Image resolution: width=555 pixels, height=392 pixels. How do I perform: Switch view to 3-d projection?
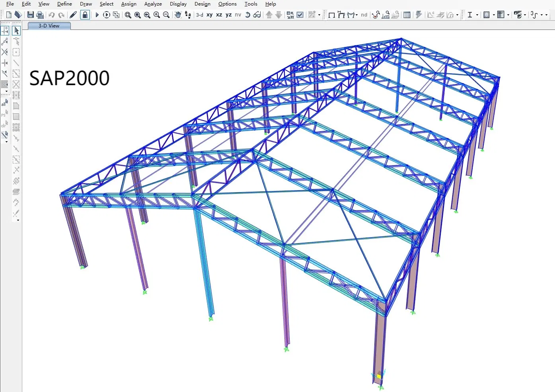[x=199, y=15]
